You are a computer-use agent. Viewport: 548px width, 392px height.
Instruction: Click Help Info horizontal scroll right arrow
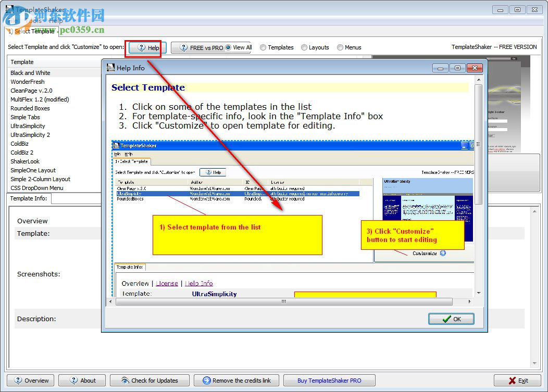[x=469, y=301]
